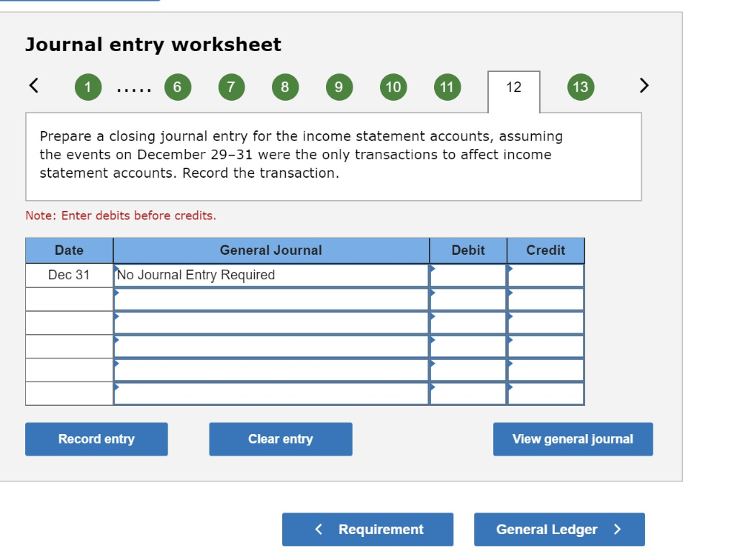
Task: Click Credit field in fourth row
Action: [x=546, y=346]
